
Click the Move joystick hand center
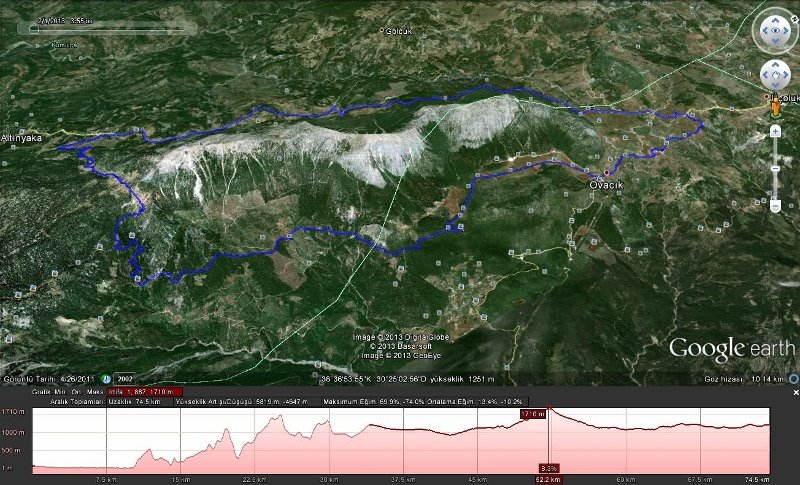[x=775, y=76]
